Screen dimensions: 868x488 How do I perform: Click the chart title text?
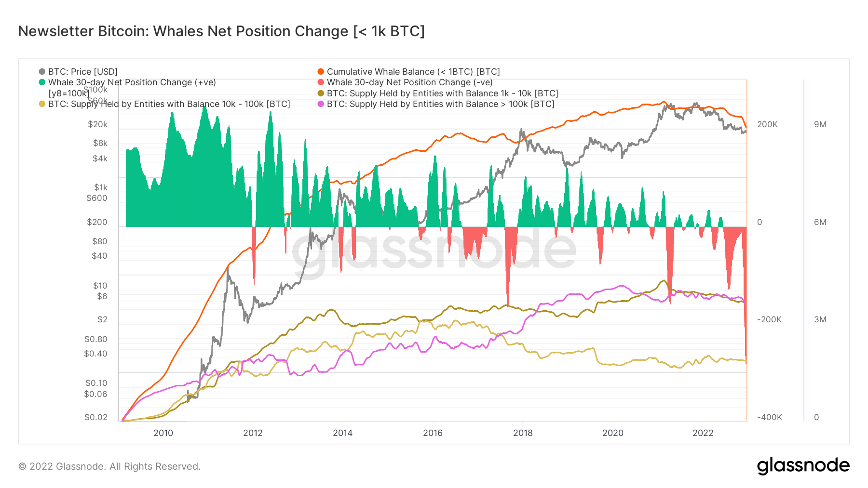(221, 31)
